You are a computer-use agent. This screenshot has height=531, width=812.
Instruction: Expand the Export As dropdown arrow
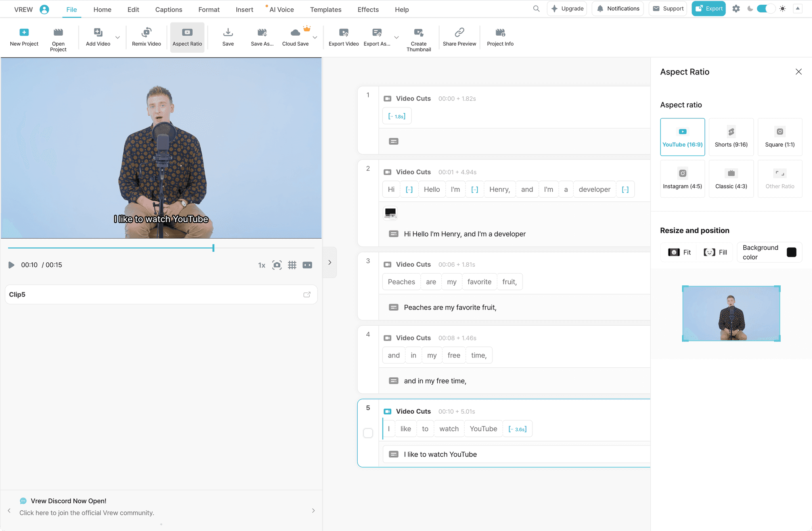coord(396,38)
